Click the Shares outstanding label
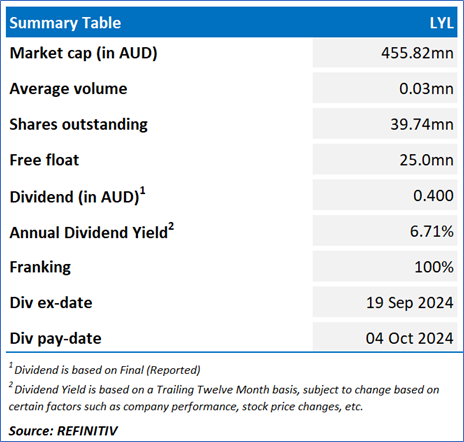 [78, 125]
